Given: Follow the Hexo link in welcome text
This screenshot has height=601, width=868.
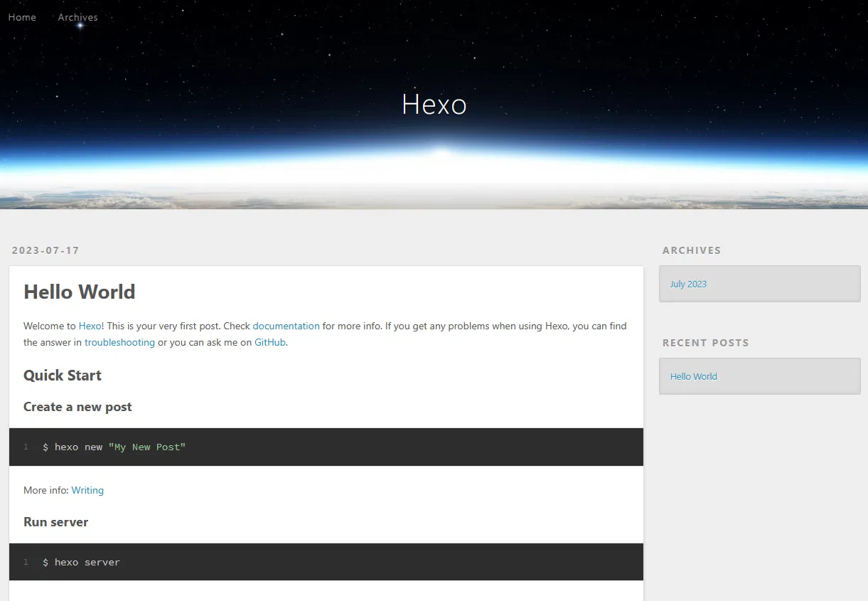Looking at the screenshot, I should pos(90,326).
